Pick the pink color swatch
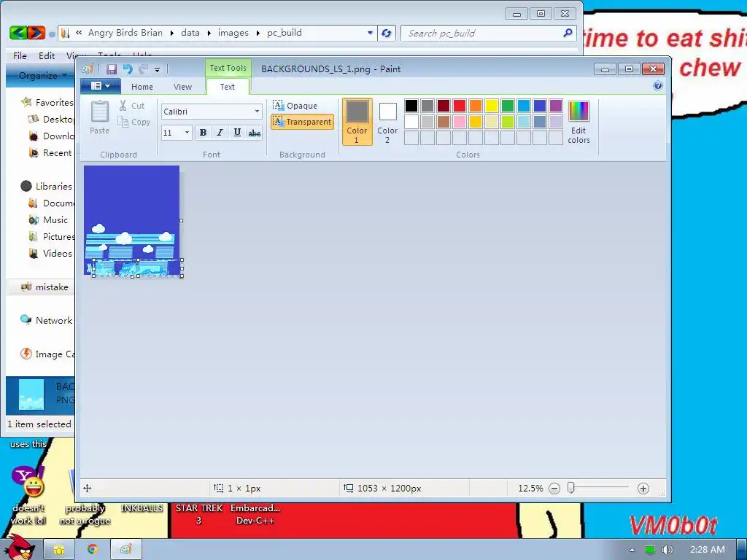 [460, 122]
